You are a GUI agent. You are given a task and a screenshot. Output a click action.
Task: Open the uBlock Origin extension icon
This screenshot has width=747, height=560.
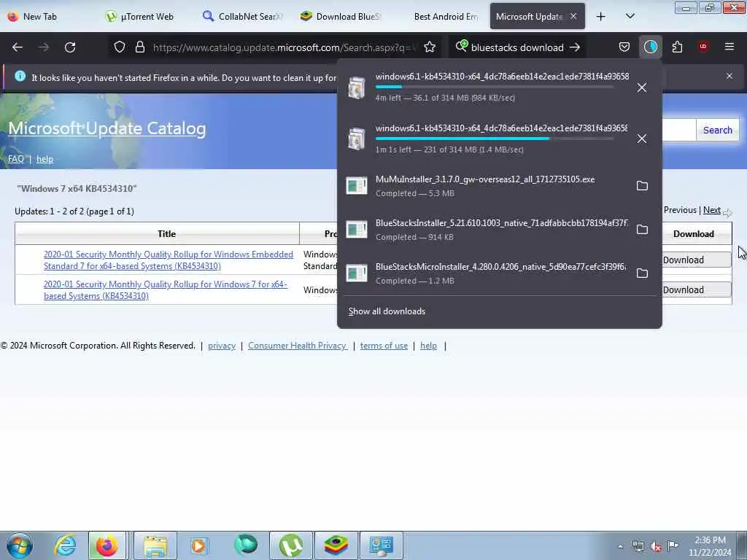[x=703, y=47]
